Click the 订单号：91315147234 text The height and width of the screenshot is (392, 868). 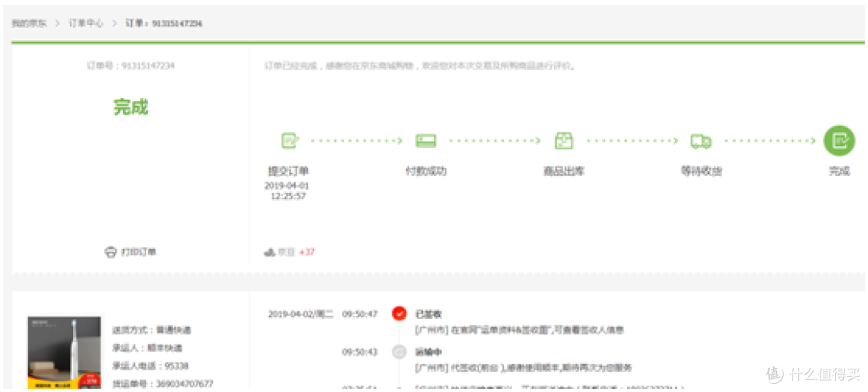131,65
